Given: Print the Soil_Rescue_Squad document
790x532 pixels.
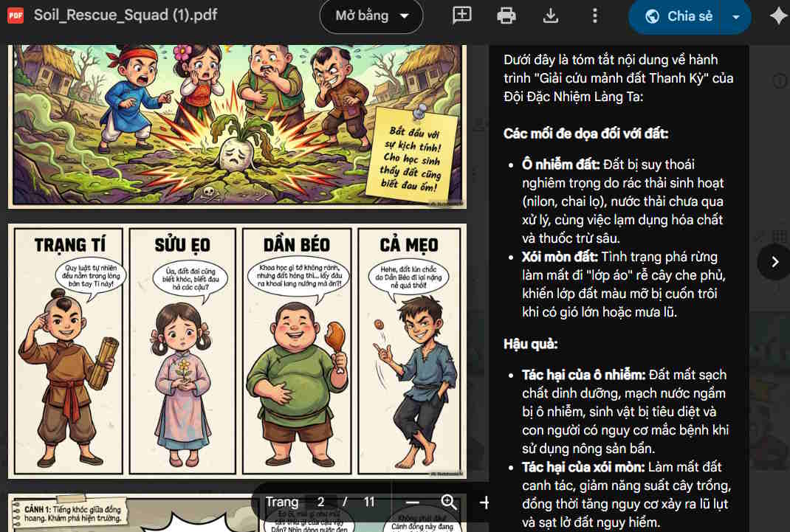Looking at the screenshot, I should coord(506,15).
